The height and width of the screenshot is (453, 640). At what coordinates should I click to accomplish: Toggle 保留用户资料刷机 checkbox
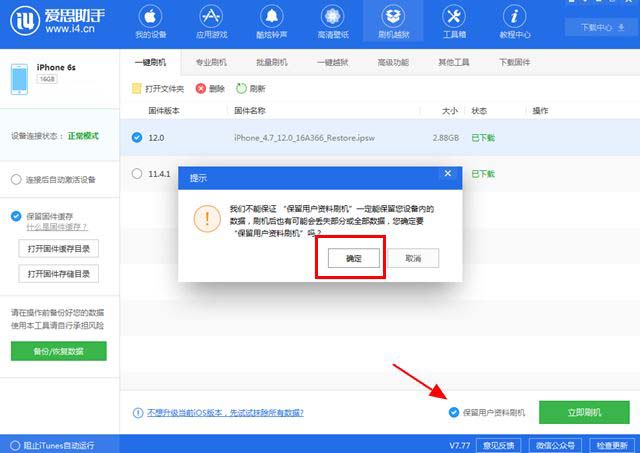454,413
